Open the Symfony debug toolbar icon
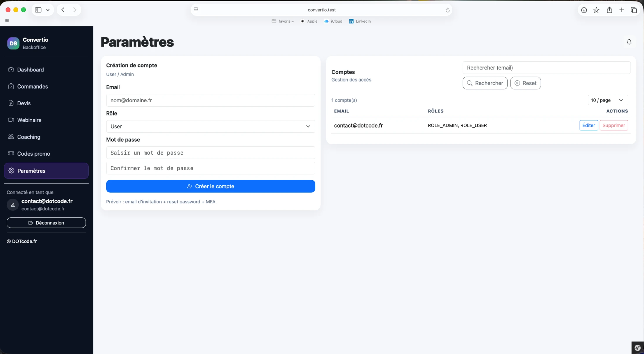644x354 pixels. [x=637, y=348]
